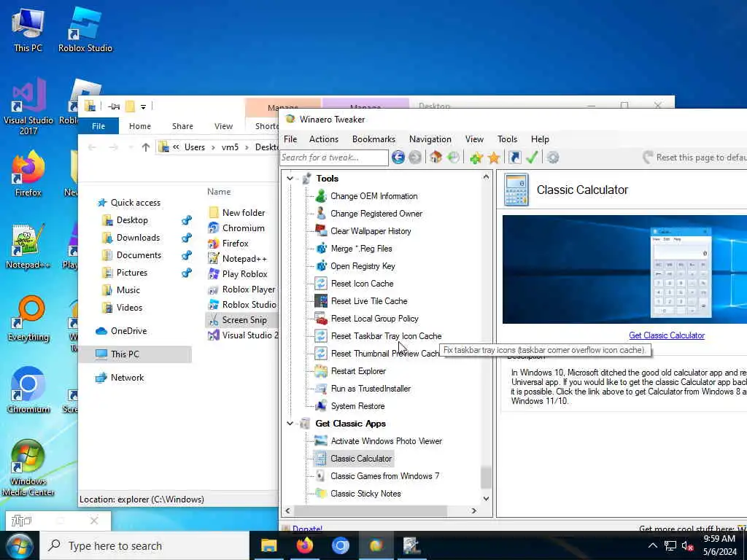The image size is (747, 560).
Task: Select System Restore item
Action: click(357, 406)
